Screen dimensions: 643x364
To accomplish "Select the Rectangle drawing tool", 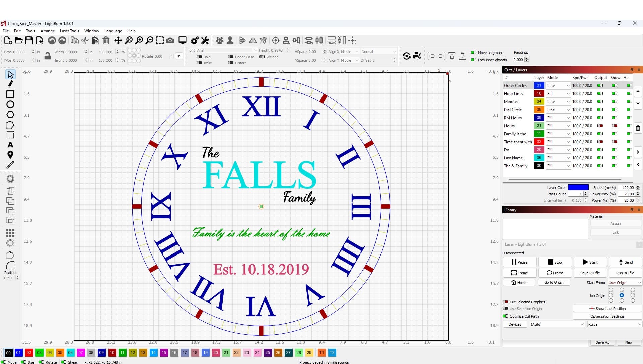I will (10, 94).
